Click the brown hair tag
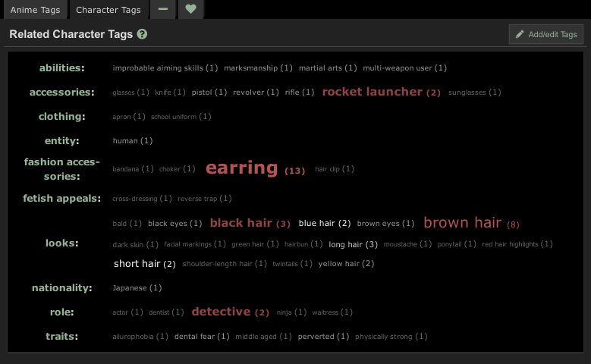Viewport: 591px width, 364px height. (x=462, y=223)
